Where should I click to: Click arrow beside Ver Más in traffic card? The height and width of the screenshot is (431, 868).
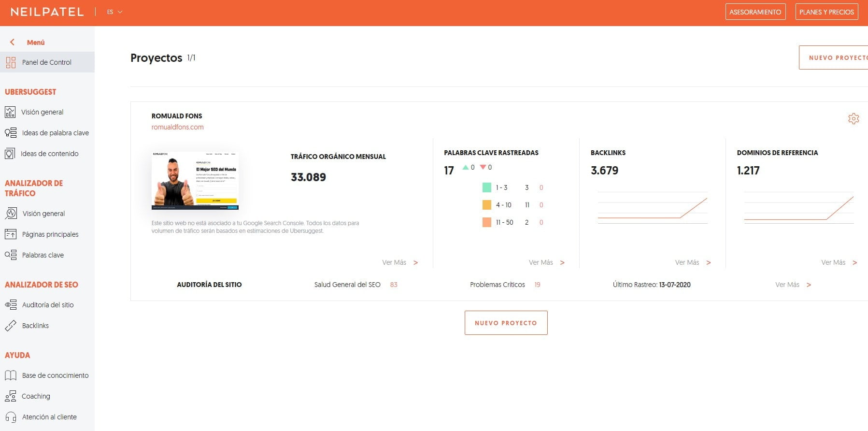click(x=415, y=263)
